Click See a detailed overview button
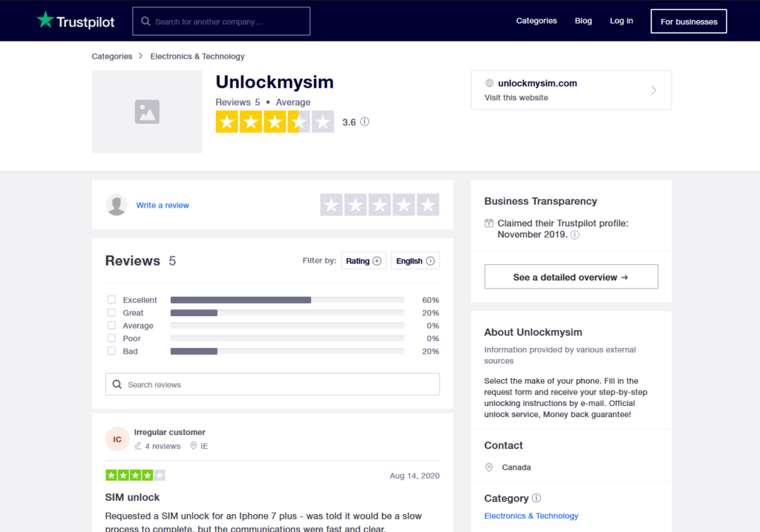760x532 pixels. pyautogui.click(x=571, y=277)
